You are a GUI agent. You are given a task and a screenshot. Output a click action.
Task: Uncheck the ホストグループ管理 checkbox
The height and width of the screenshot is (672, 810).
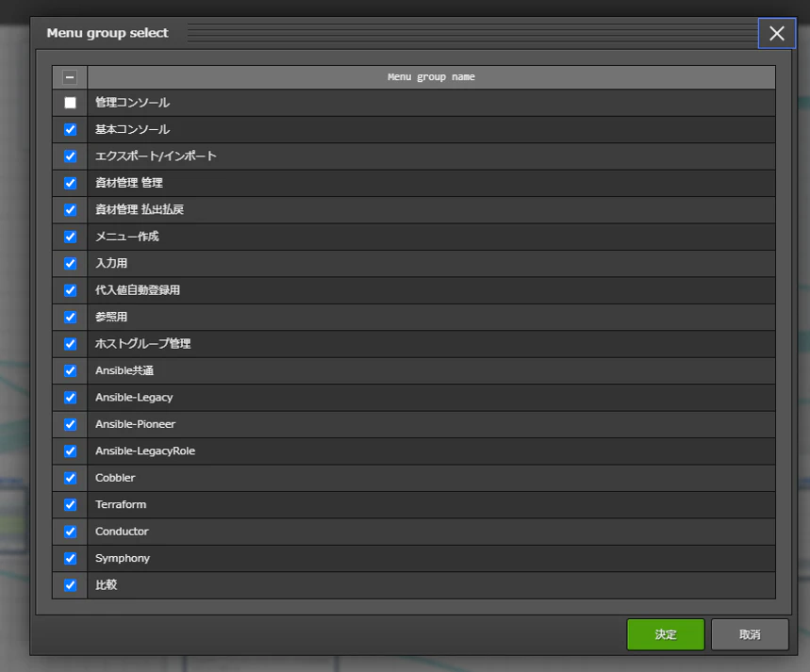(x=70, y=344)
